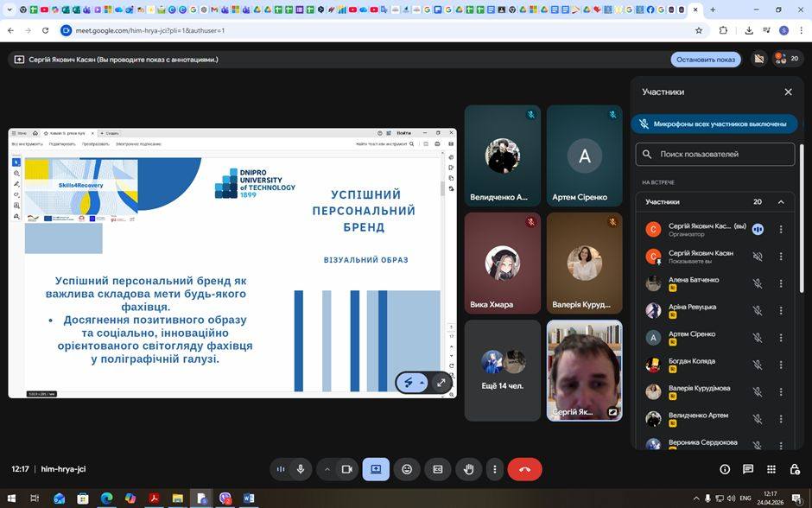The image size is (812, 508).
Task: Select the Валерія Курудімова video tile
Action: [x=584, y=264]
